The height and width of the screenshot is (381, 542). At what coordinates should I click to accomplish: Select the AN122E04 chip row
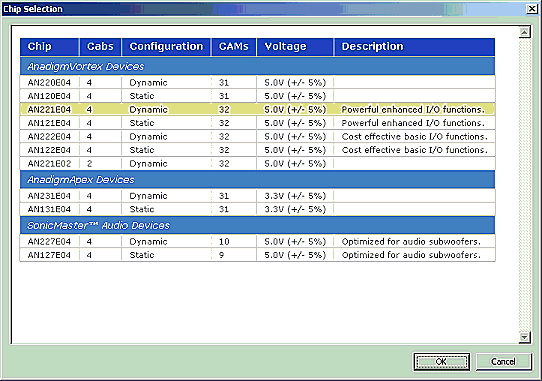258,150
